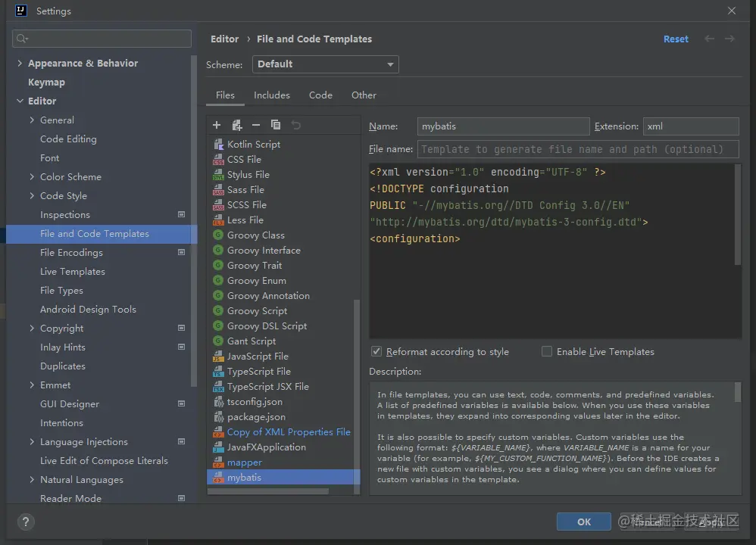The image size is (756, 545).
Task: Click the back navigation arrow
Action: click(x=709, y=39)
